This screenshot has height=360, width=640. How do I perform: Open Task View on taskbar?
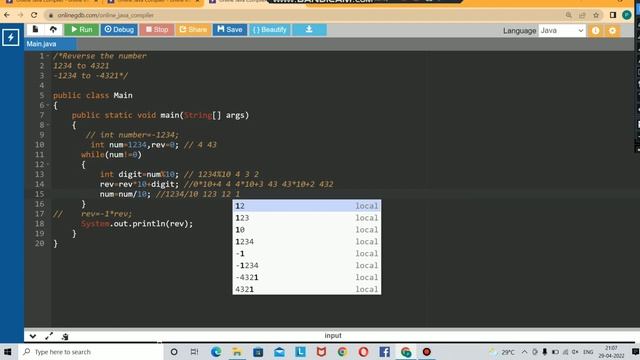click(194, 351)
